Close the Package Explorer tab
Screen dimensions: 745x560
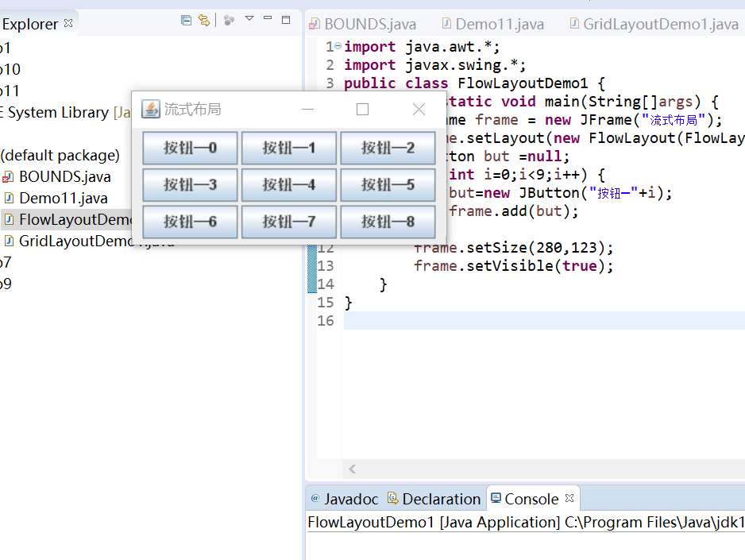[68, 24]
